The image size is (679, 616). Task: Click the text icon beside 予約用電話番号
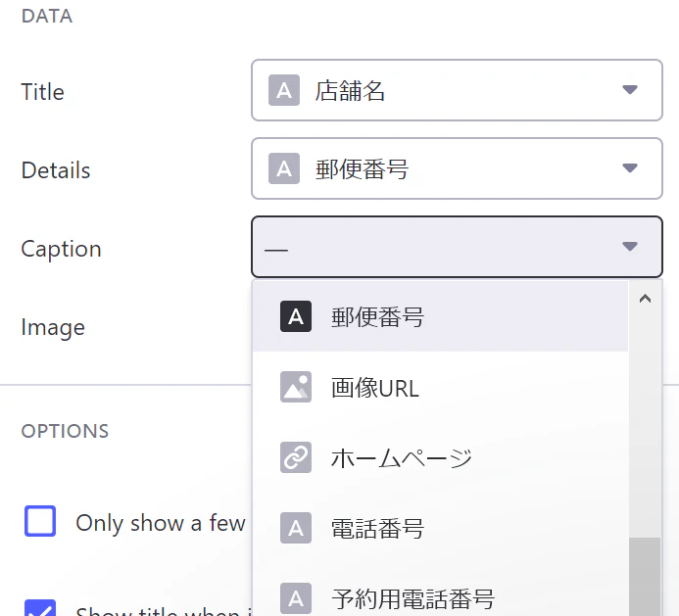296,598
